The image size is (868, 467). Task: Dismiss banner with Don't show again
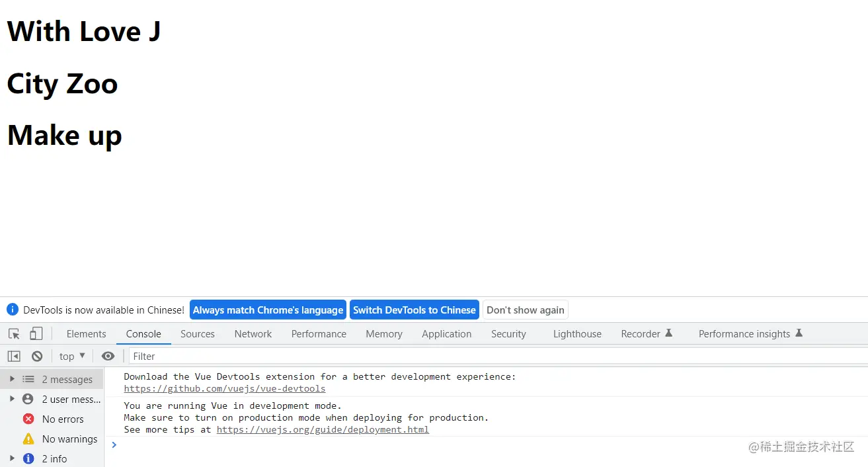(526, 310)
